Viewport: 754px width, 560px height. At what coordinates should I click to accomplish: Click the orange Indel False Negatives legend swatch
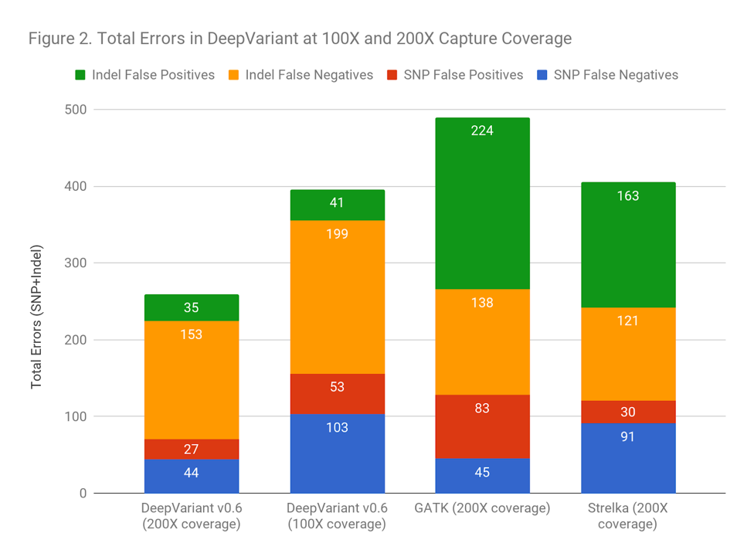click(x=234, y=75)
